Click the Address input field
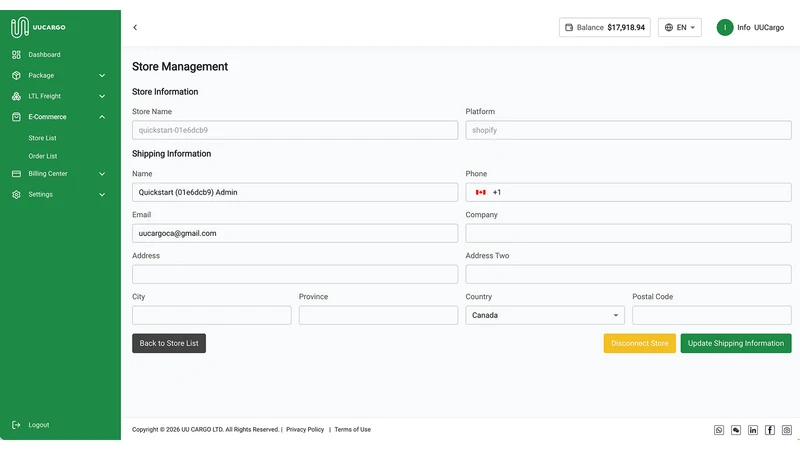The height and width of the screenshot is (450, 800). [x=295, y=274]
